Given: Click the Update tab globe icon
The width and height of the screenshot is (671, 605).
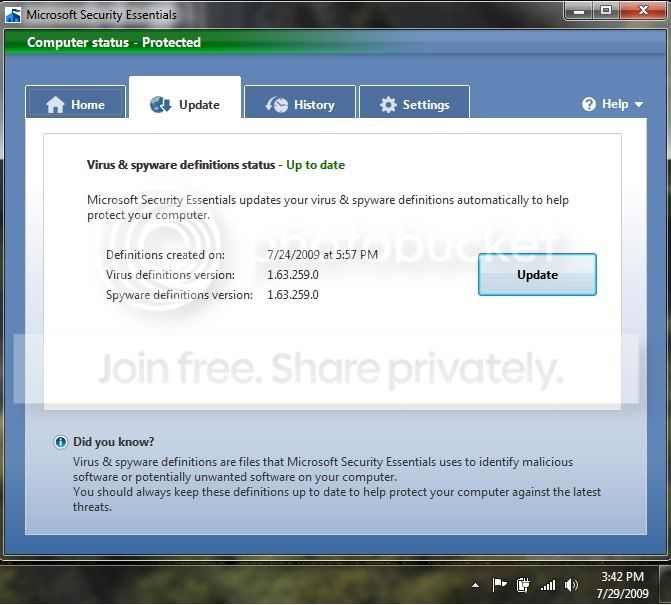Looking at the screenshot, I should [160, 104].
